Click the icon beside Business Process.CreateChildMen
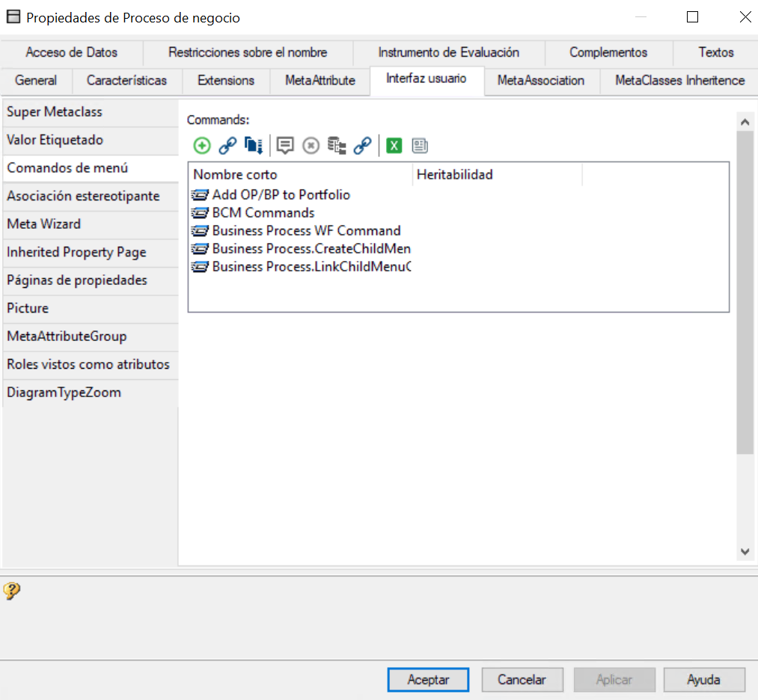Screen dimensions: 758x700 pos(200,248)
